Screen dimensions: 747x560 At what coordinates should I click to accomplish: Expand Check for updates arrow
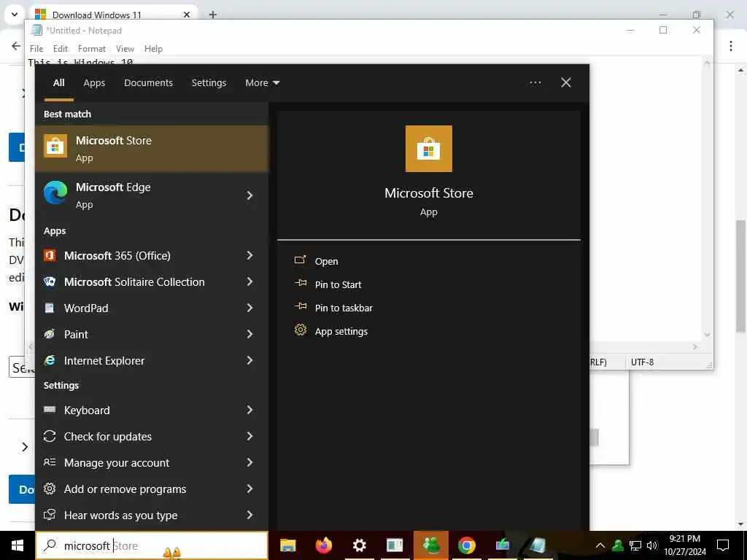pyautogui.click(x=249, y=436)
